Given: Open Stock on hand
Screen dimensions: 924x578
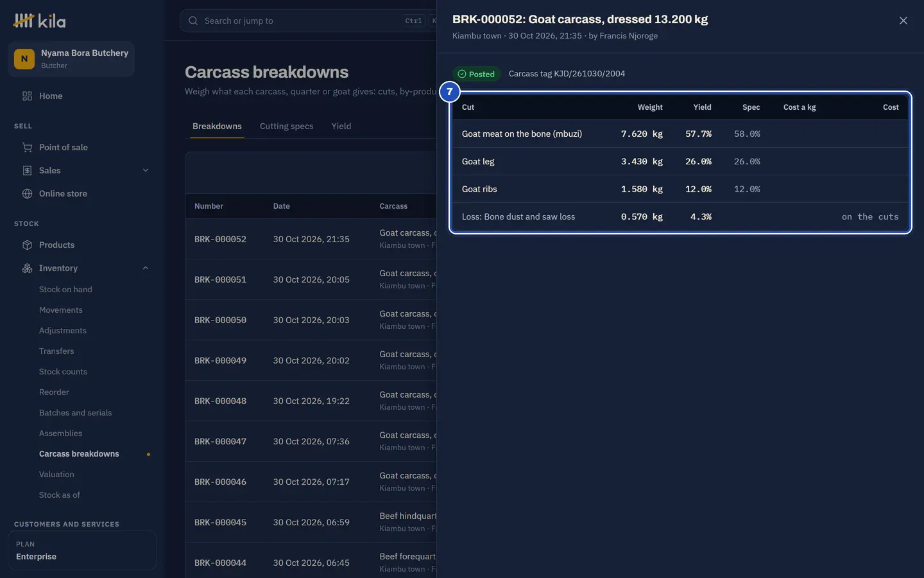Looking at the screenshot, I should 65,289.
